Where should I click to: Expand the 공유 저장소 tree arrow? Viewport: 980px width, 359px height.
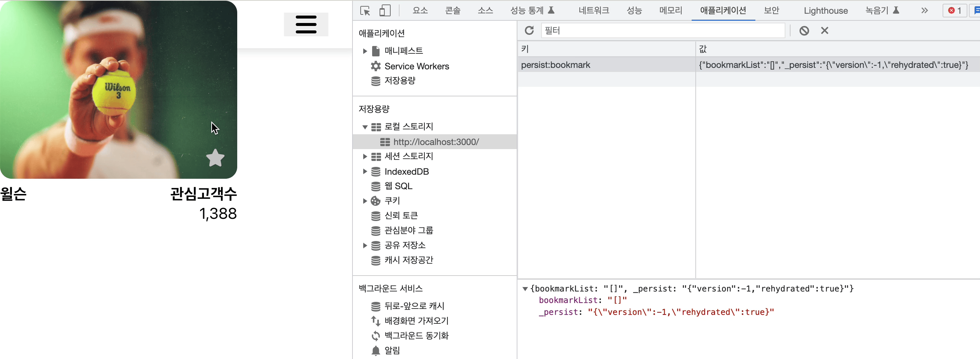click(364, 246)
